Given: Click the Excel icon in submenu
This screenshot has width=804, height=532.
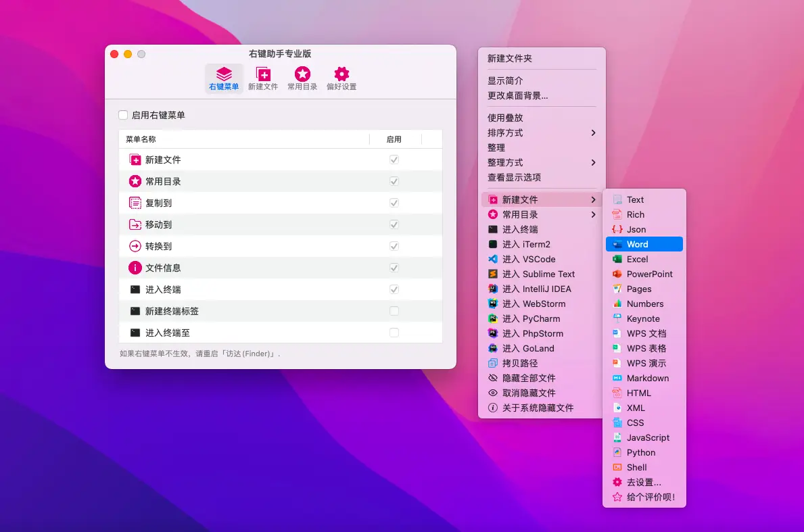Looking at the screenshot, I should point(617,259).
